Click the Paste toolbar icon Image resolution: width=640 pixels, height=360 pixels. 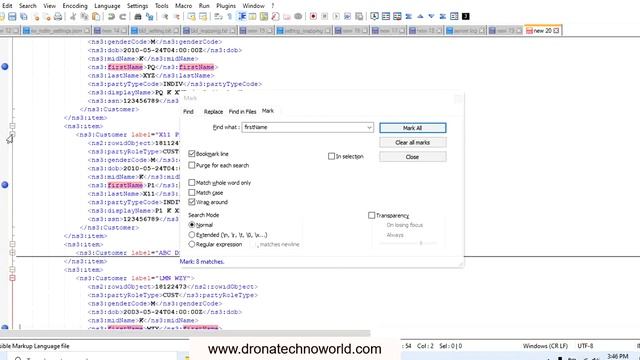(96, 16)
